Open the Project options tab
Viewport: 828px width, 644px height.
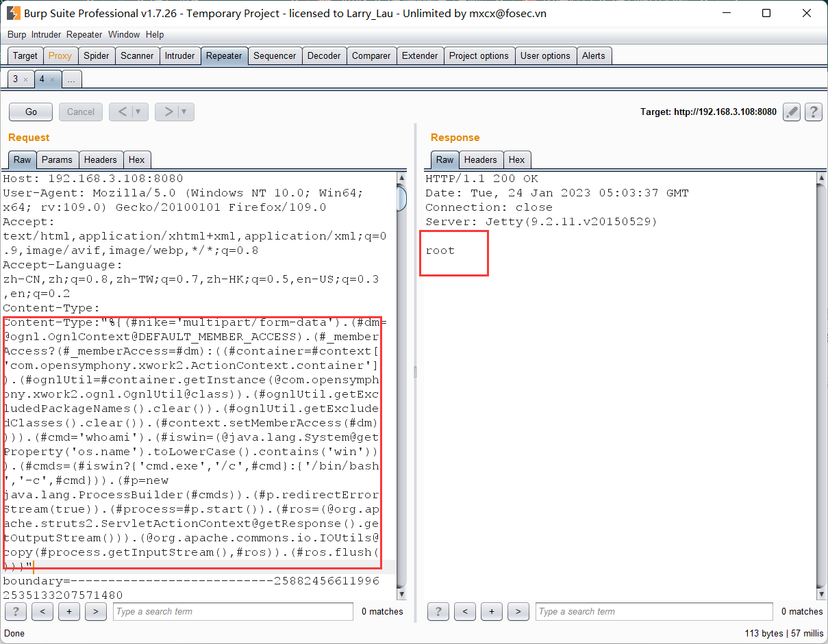coord(479,56)
